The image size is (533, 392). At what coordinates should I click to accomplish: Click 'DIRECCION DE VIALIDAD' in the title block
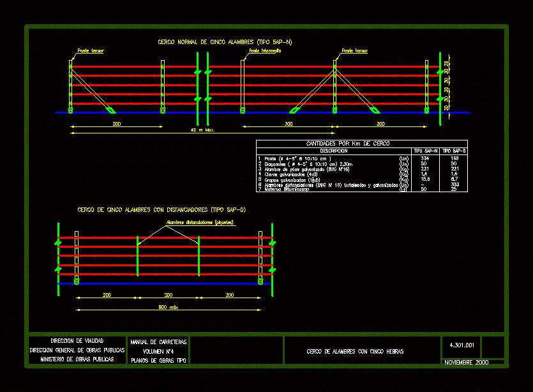[77, 341]
